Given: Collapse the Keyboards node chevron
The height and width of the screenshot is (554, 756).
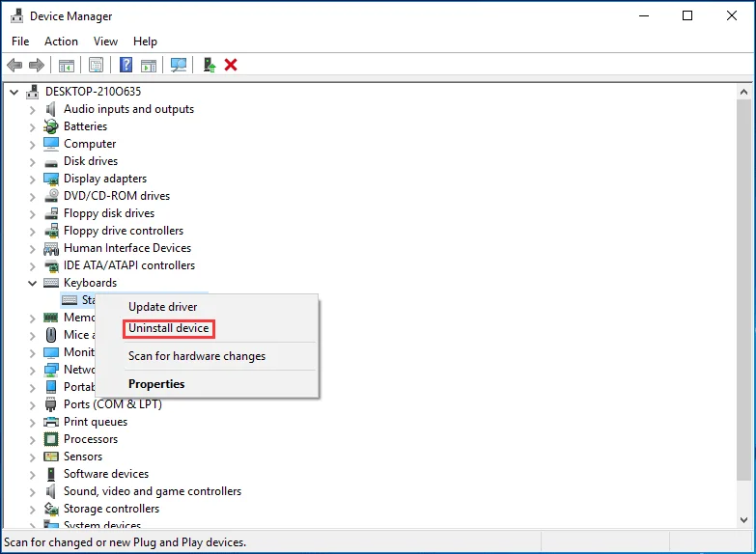Looking at the screenshot, I should click(x=32, y=283).
